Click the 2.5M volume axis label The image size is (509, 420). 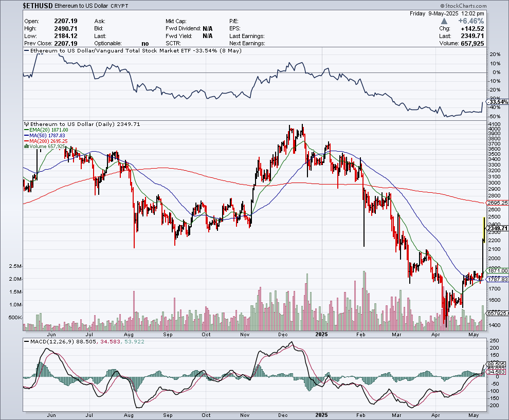[15, 266]
